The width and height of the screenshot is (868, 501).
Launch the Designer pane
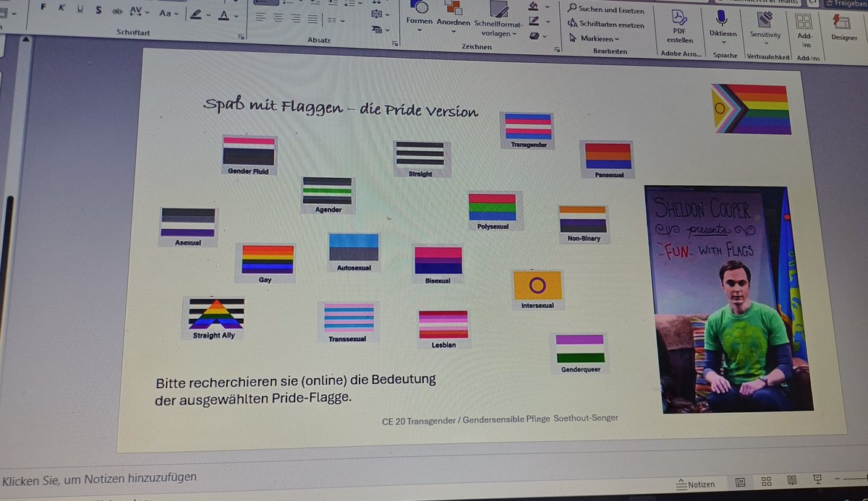click(844, 24)
